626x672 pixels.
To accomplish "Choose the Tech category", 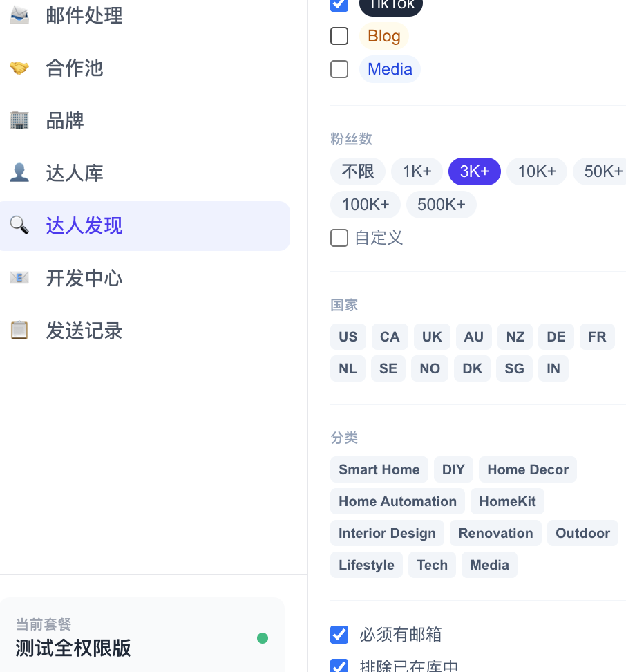I will 432,565.
